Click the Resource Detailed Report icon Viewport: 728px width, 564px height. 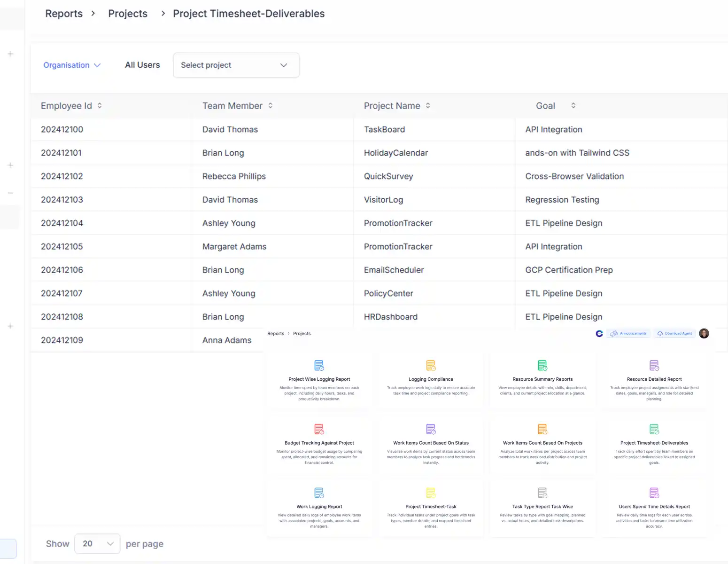tap(654, 365)
